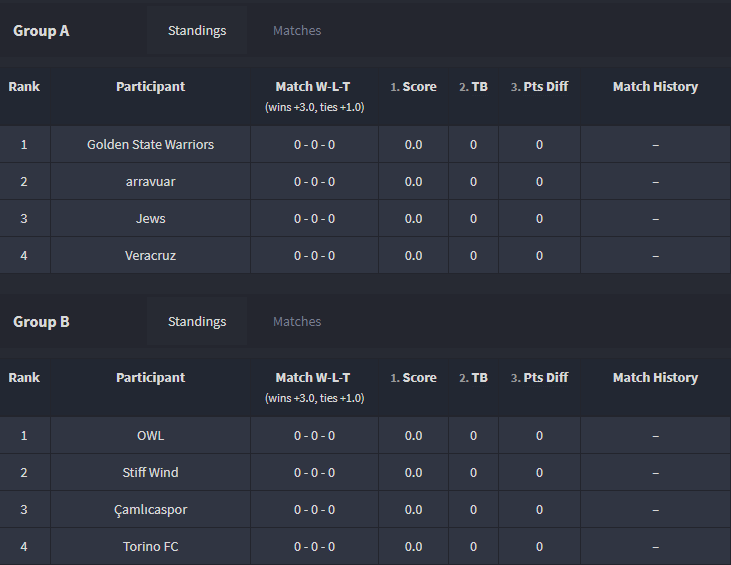Select the Group A Standings tab
Screen dimensions: 731x565
coord(197,31)
